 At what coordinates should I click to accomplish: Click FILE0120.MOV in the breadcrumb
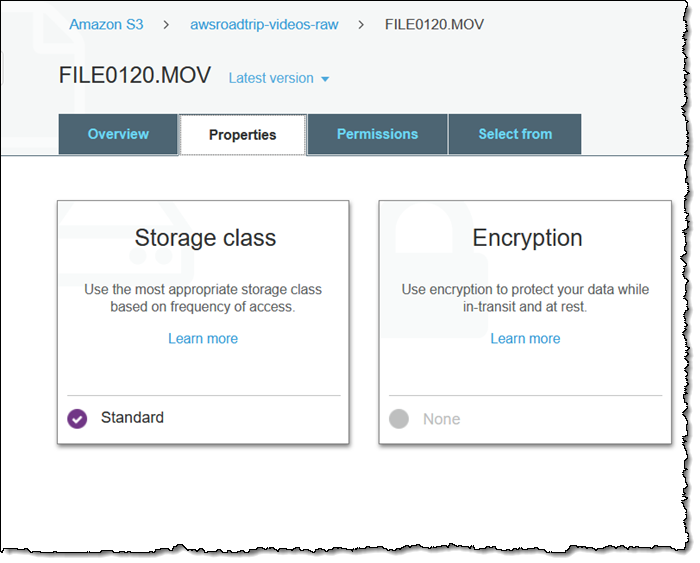tap(434, 24)
